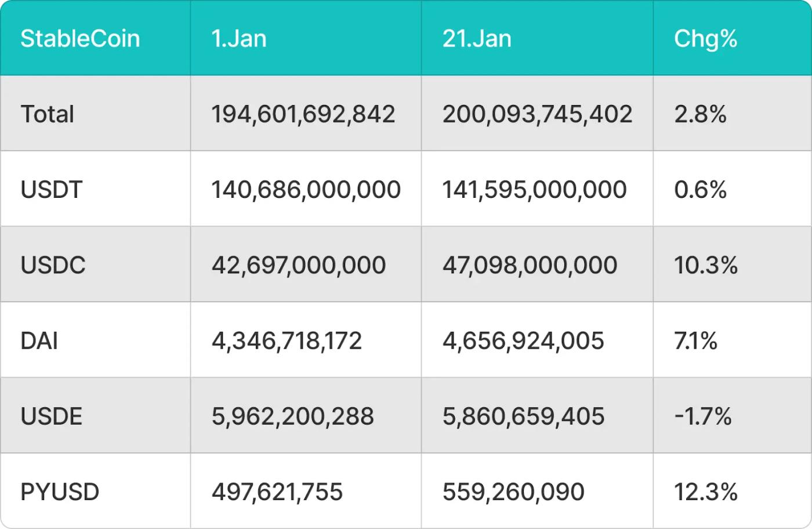Click Total value 200,093,745,402 for 21.Jan
This screenshot has width=812, height=529.
(537, 114)
